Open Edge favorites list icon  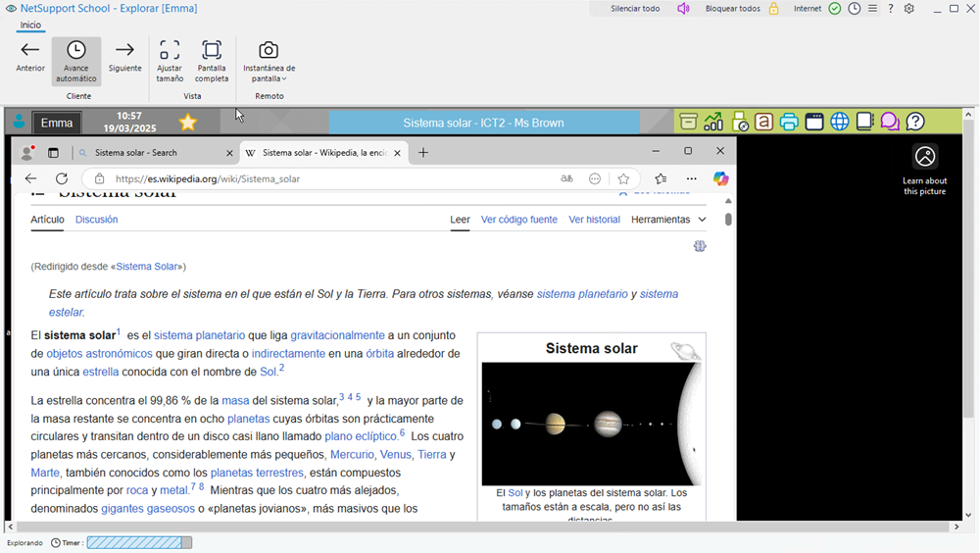point(661,178)
